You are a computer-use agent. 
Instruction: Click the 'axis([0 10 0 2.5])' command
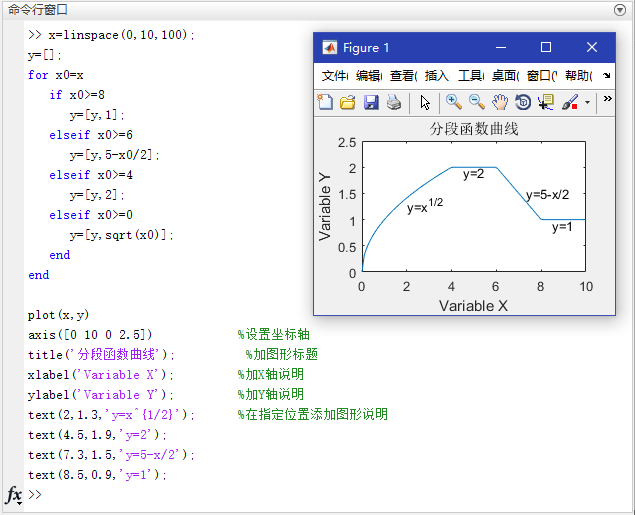(x=90, y=335)
